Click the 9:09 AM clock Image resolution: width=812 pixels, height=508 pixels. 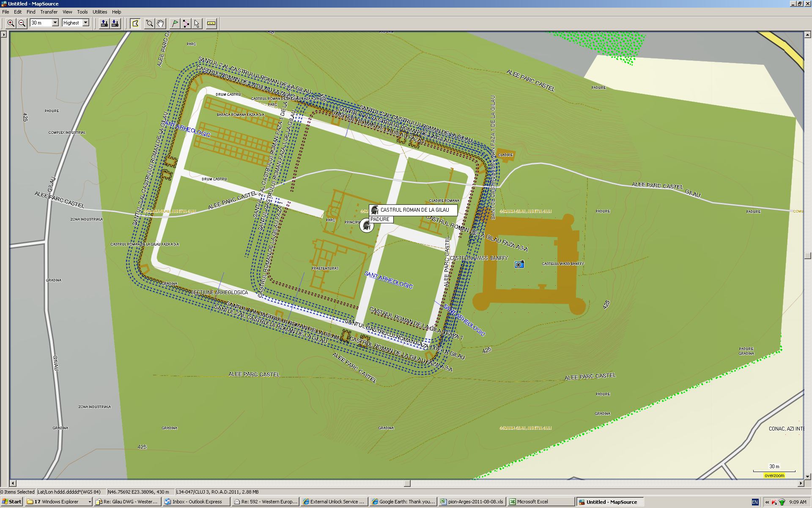[x=798, y=502]
